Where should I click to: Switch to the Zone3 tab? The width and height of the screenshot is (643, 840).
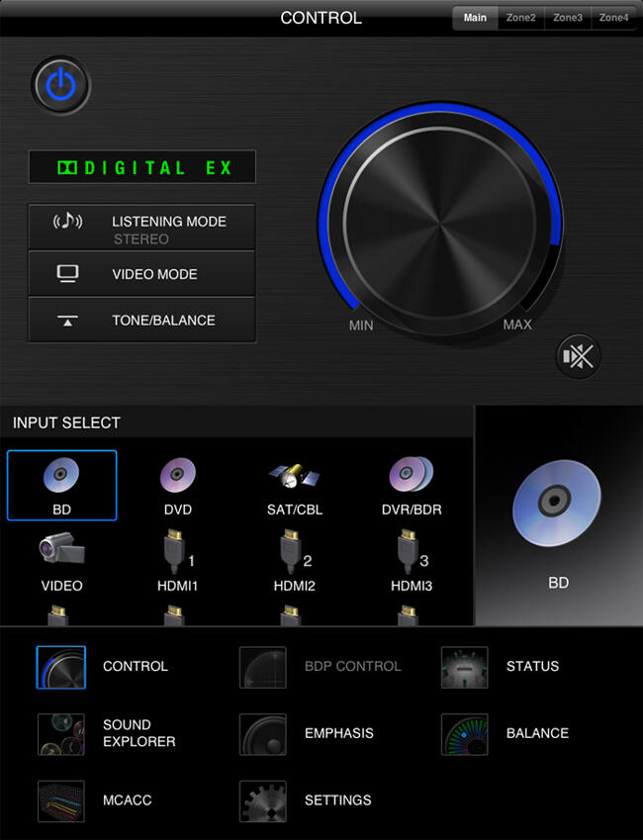pos(568,18)
